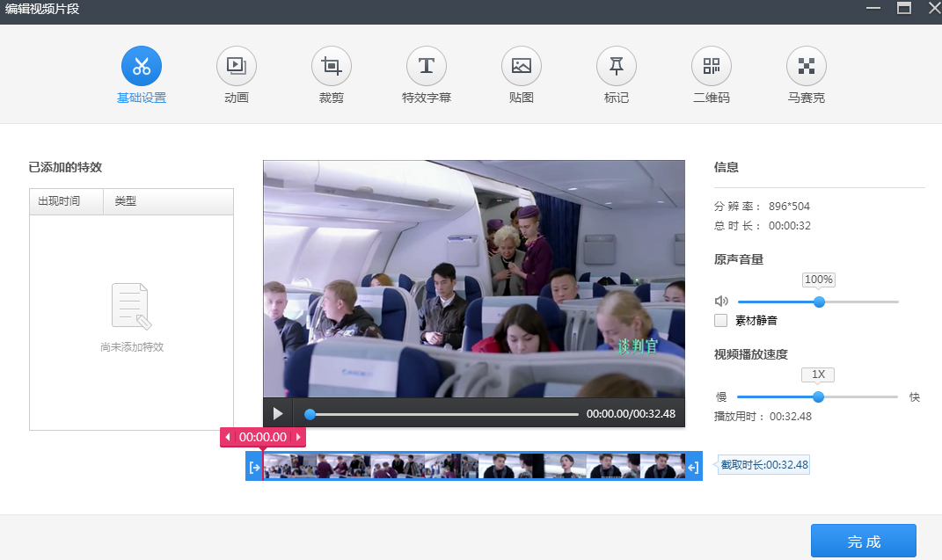Viewport: 942px width, 560px height.
Task: Enable the 素材静音 checkbox
Action: pyautogui.click(x=721, y=321)
